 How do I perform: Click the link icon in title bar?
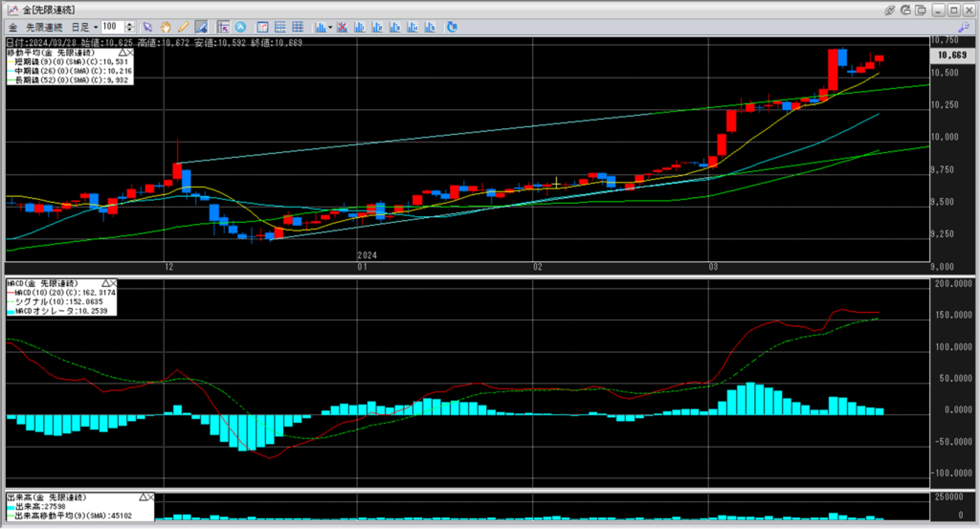pyautogui.click(x=890, y=9)
